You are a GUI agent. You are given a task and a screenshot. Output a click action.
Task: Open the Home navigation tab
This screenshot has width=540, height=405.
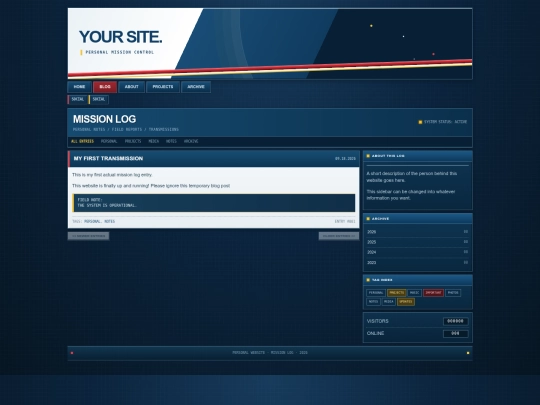[79, 87]
